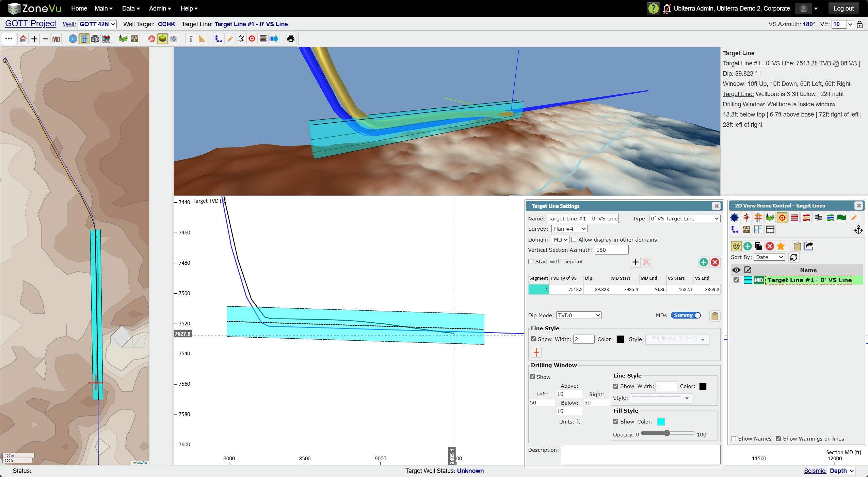
Task: Add a segment with the black plus button
Action: click(x=635, y=262)
